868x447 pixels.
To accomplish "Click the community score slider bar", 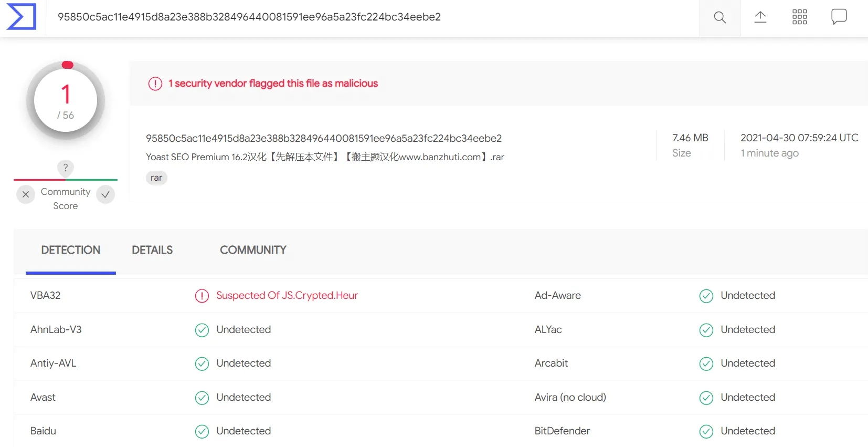I will pos(66,180).
